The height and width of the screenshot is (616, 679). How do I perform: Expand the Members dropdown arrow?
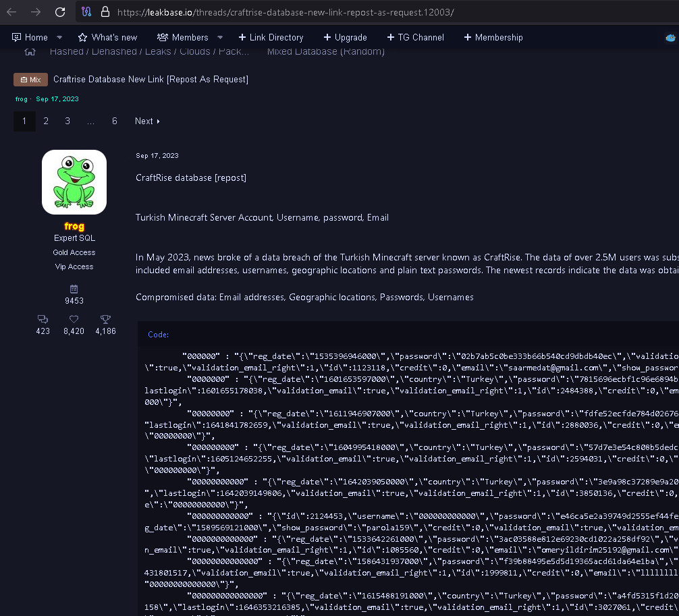tap(219, 37)
